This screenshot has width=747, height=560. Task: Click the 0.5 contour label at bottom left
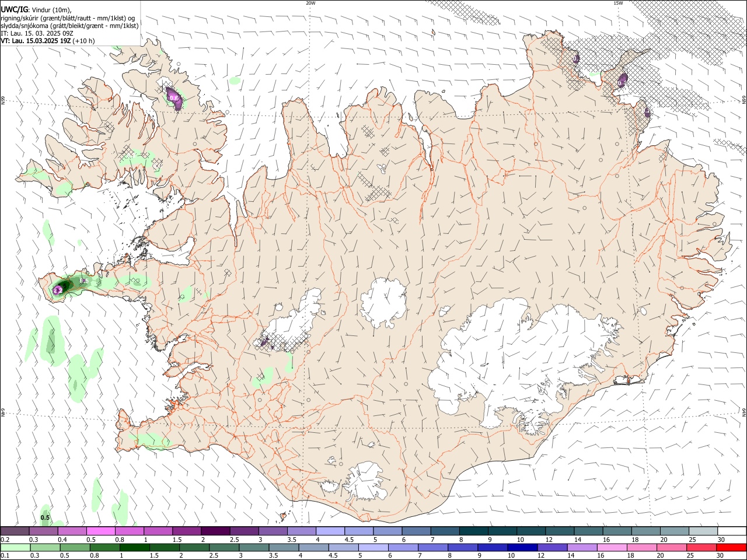coord(45,517)
